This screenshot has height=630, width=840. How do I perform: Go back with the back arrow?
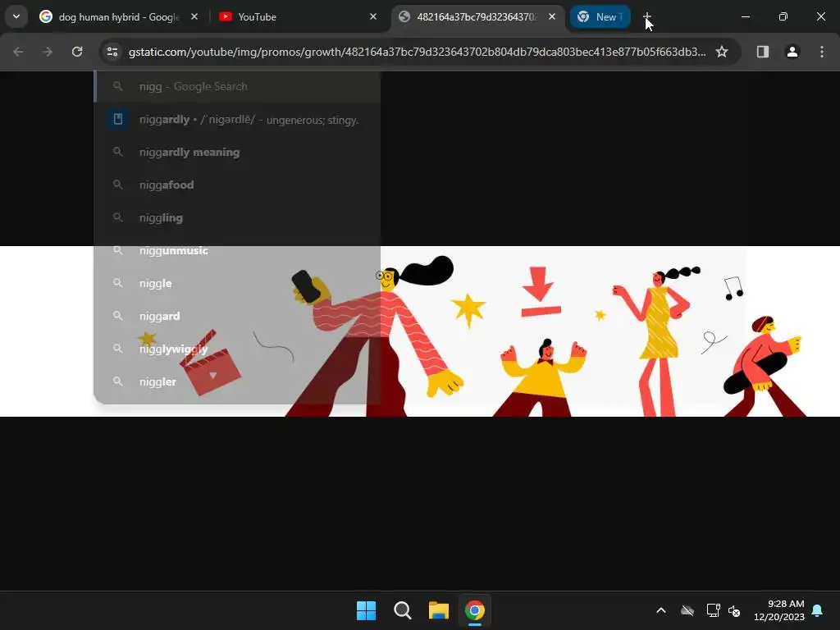[18, 52]
